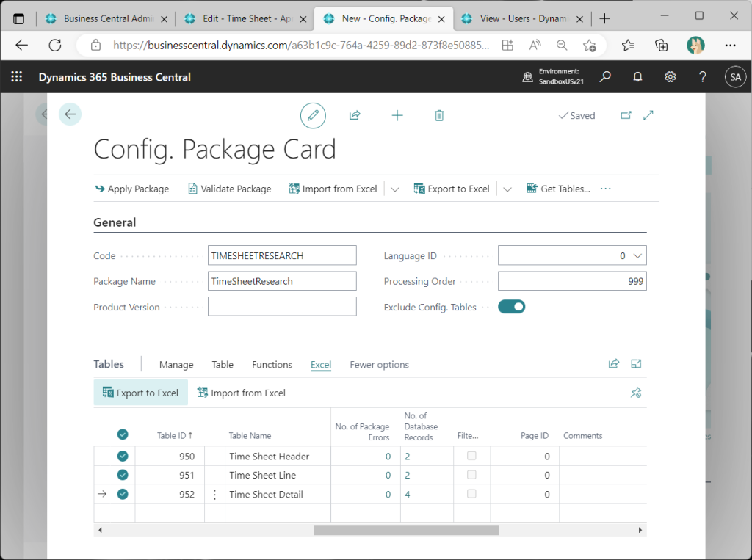Expand the Export to Excel chevron menu
The image size is (752, 560).
pos(507,189)
